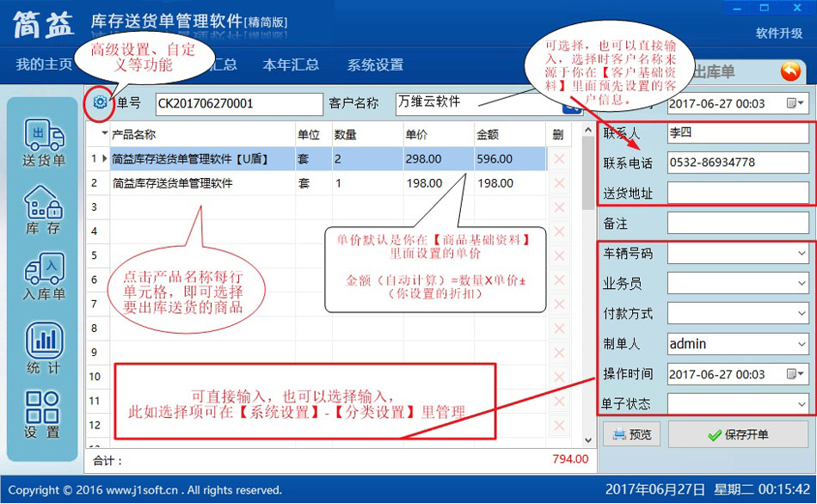Expand the 车辆号码 dropdown
Image resolution: width=817 pixels, height=504 pixels.
tap(802, 254)
